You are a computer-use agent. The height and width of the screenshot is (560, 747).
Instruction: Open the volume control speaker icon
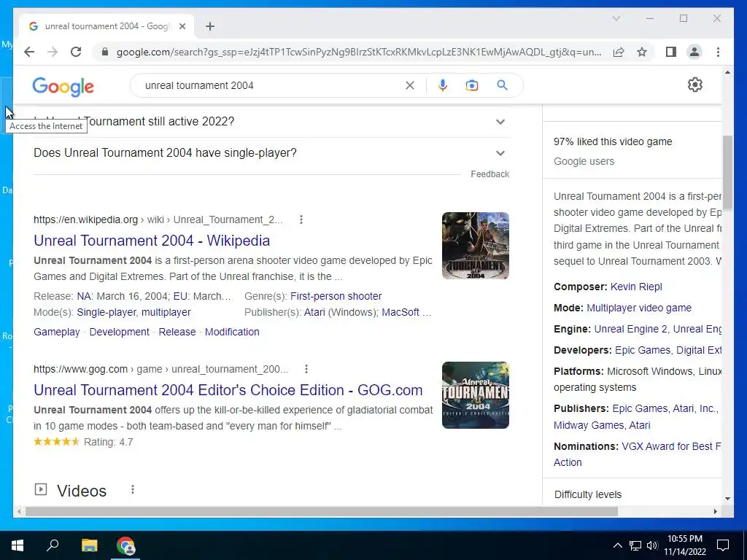click(651, 545)
